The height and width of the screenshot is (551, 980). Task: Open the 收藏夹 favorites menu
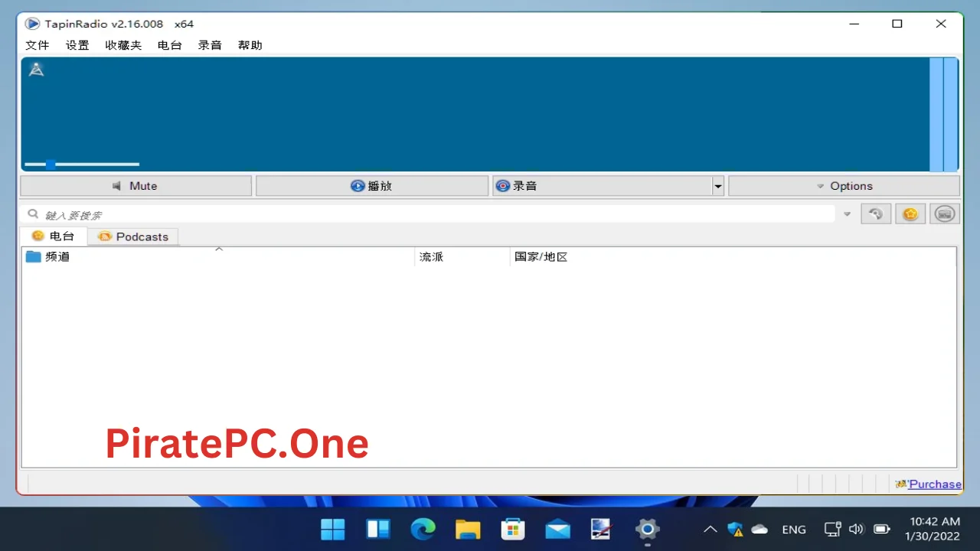coord(123,45)
